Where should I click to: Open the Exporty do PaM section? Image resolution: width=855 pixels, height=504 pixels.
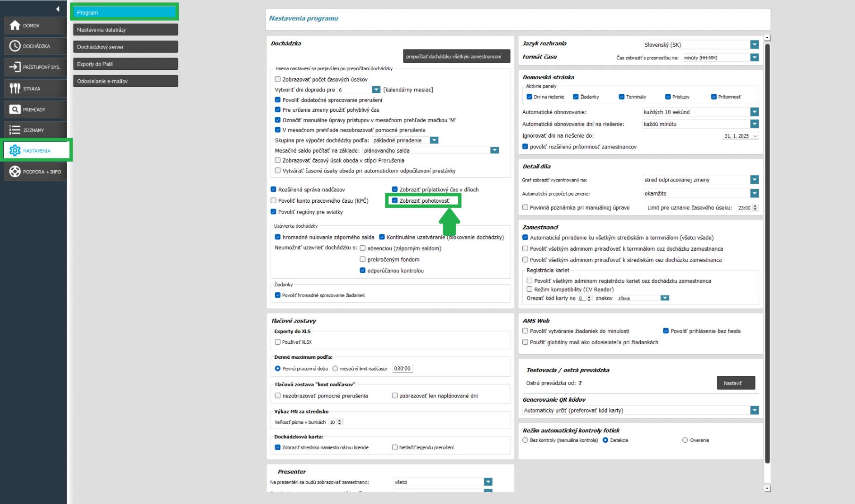click(x=125, y=64)
